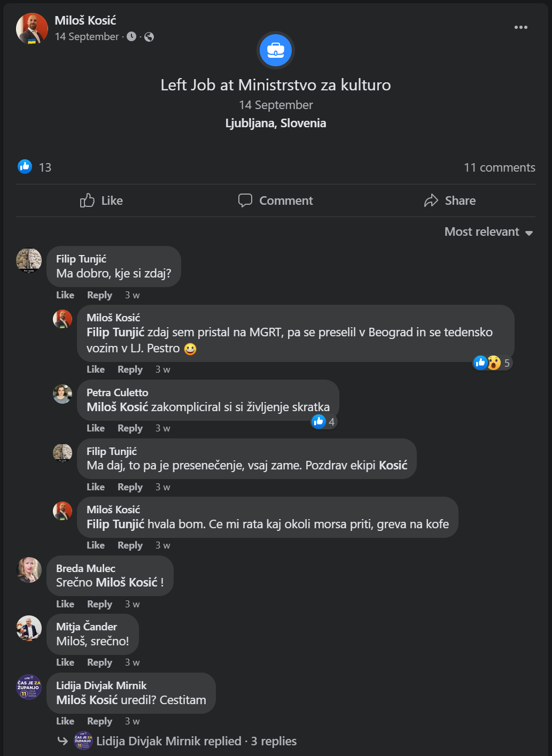This screenshot has height=756, width=552.
Task: Click the public audience globe icon
Action: point(149,37)
